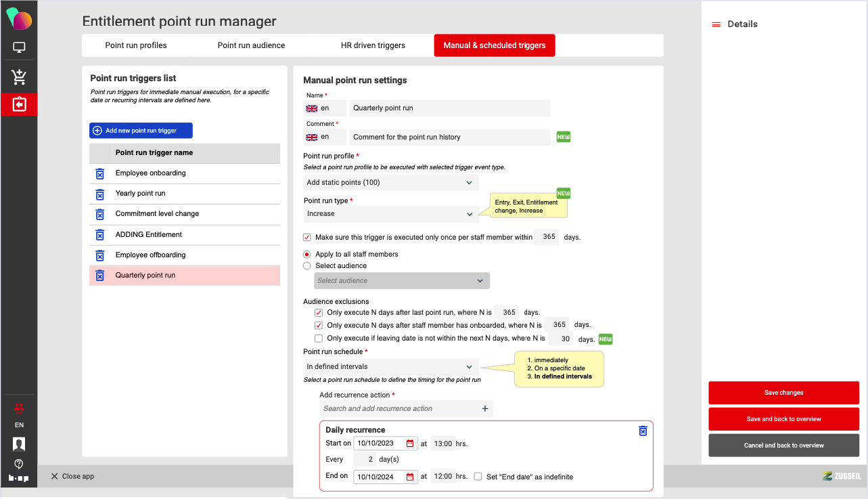Open the shopping cart sidebar icon
This screenshot has width=868, height=499.
point(19,77)
